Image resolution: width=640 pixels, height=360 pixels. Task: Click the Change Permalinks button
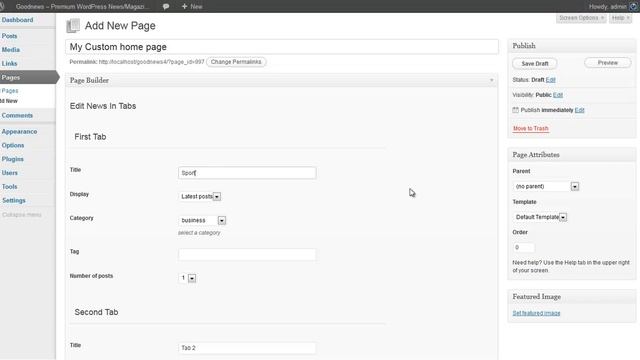[236, 62]
